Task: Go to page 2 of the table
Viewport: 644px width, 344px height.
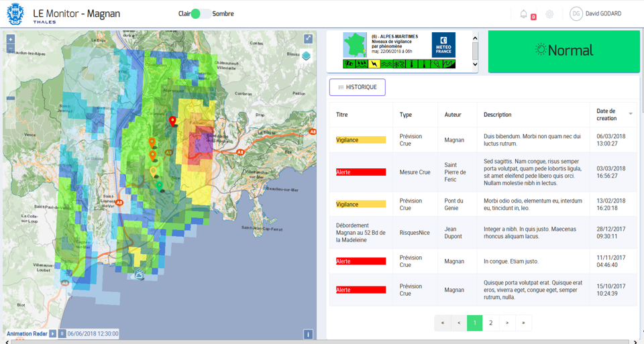Action: tap(491, 323)
